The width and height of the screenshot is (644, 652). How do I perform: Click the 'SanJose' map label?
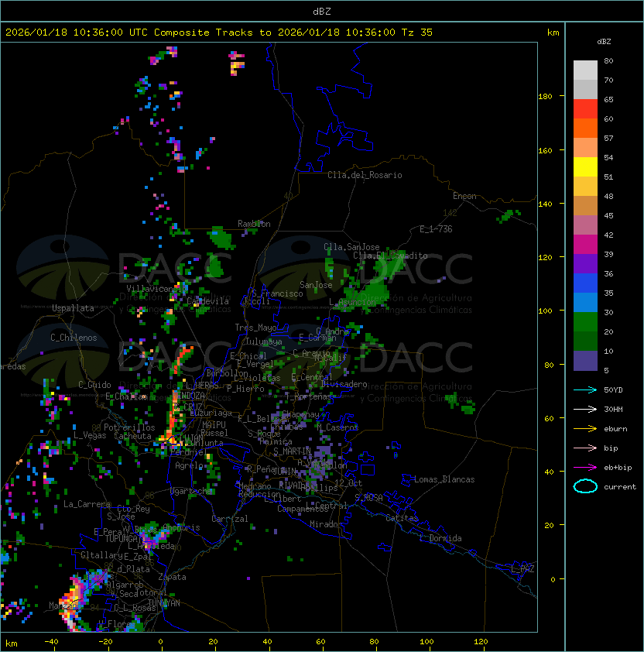316,285
